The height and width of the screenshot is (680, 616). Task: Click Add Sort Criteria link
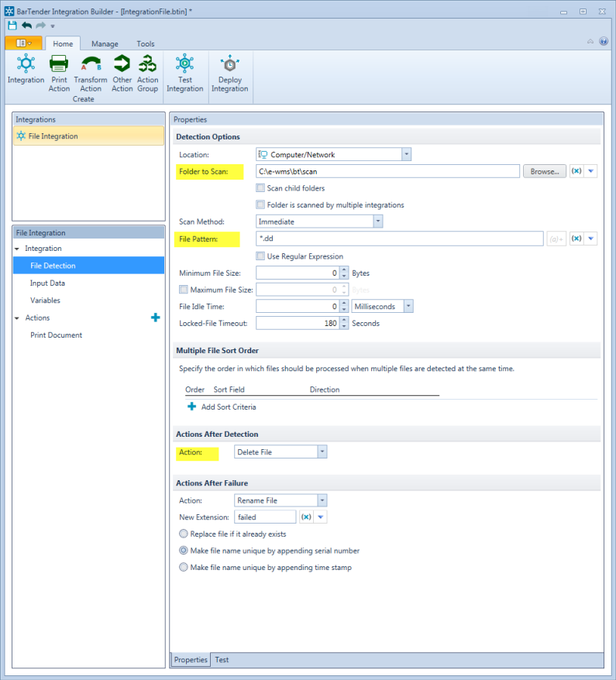pos(229,407)
